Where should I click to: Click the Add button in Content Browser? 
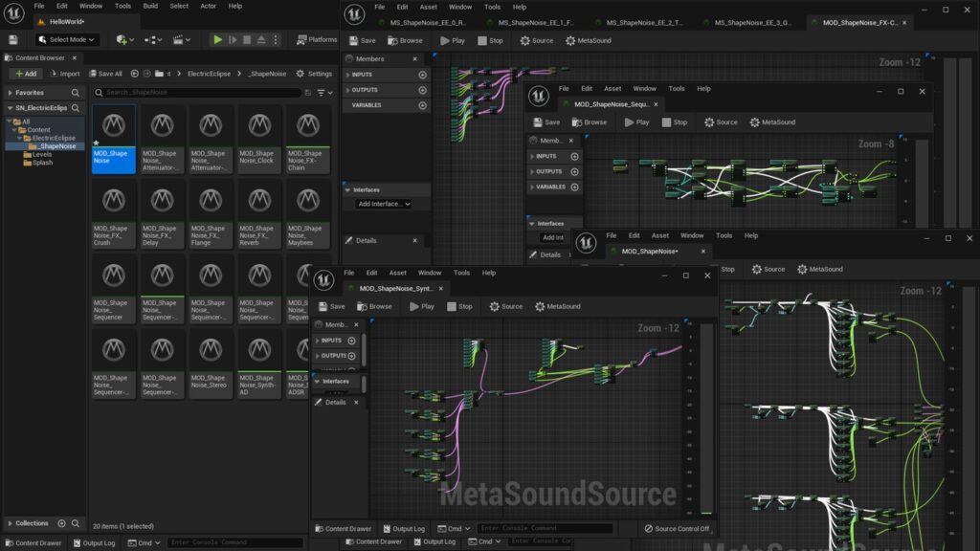pyautogui.click(x=26, y=74)
